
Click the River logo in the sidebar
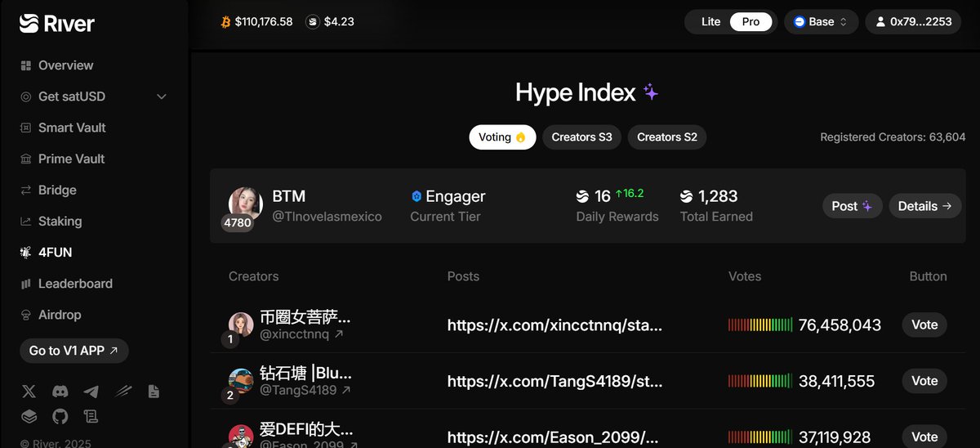57,24
